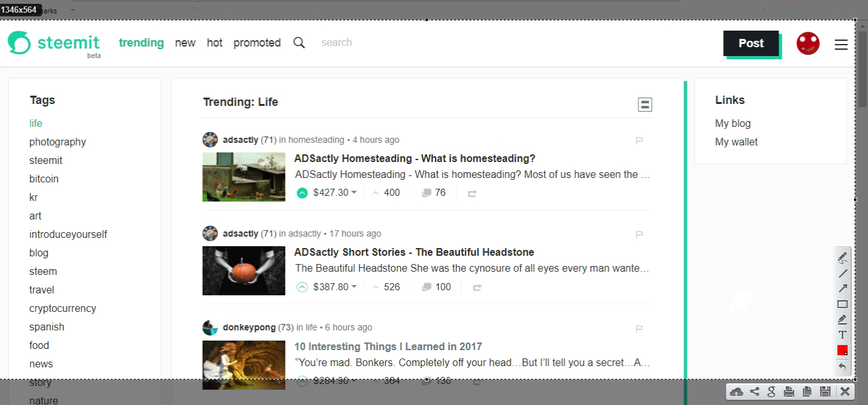
Task: Select the Lightshot straight line tool
Action: (x=842, y=273)
